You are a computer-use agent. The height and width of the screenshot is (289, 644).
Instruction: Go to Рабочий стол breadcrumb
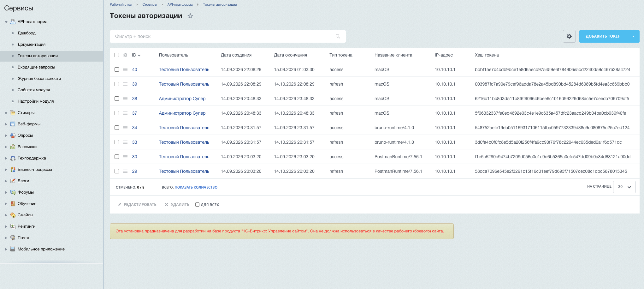(x=121, y=4)
